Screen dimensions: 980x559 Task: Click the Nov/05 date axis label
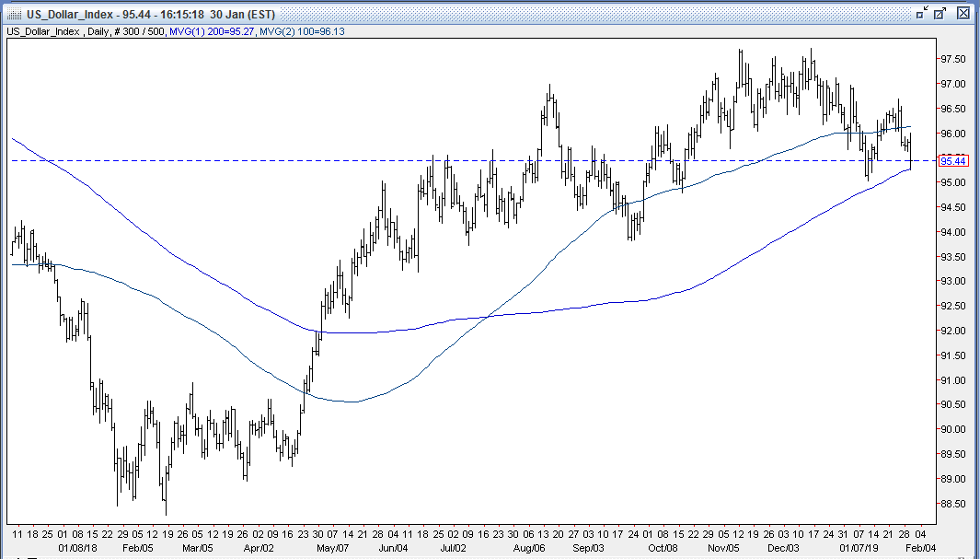point(722,548)
